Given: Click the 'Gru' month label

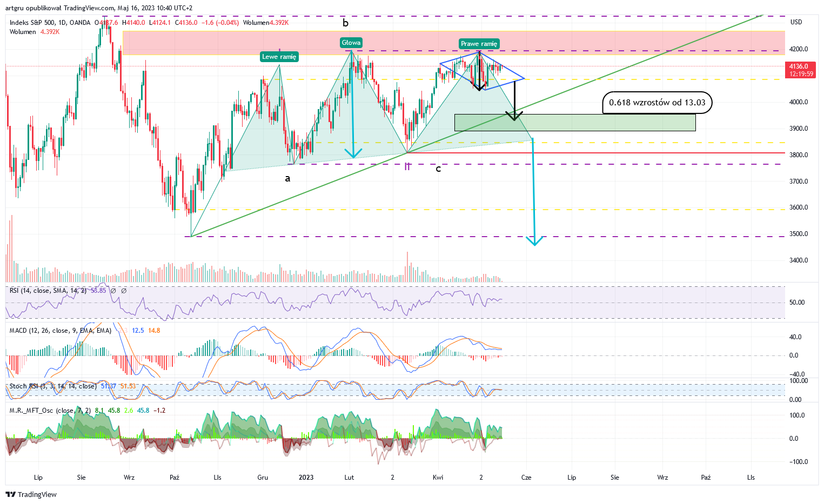Looking at the screenshot, I should (x=263, y=478).
